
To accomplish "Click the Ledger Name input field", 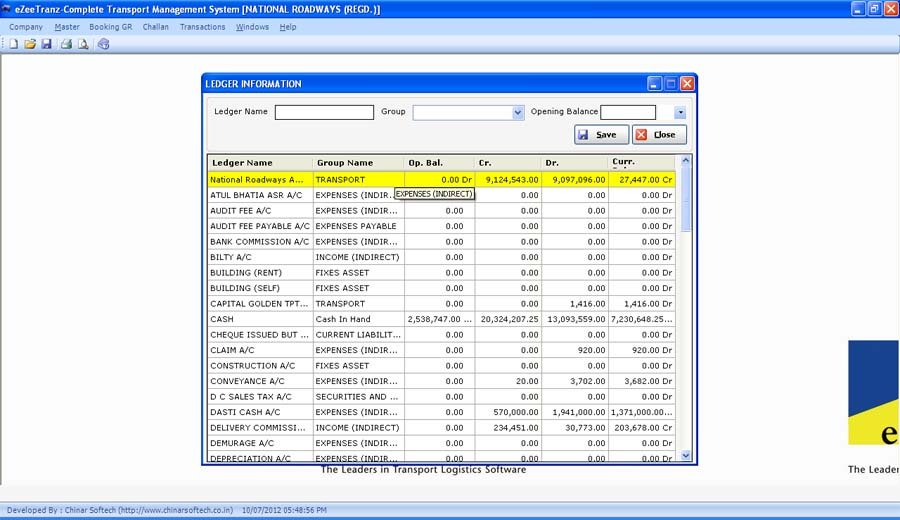I will click(324, 112).
